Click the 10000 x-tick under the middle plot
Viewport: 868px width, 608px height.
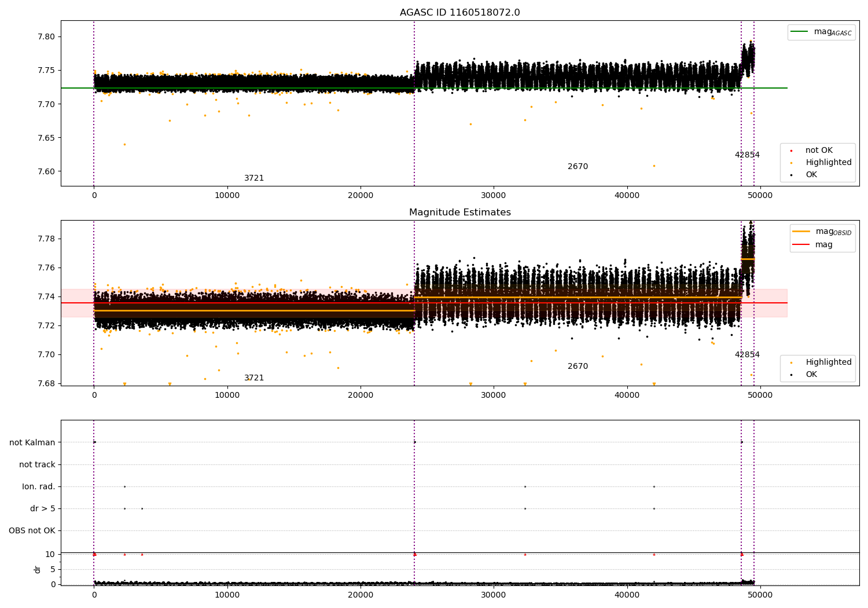pyautogui.click(x=227, y=395)
